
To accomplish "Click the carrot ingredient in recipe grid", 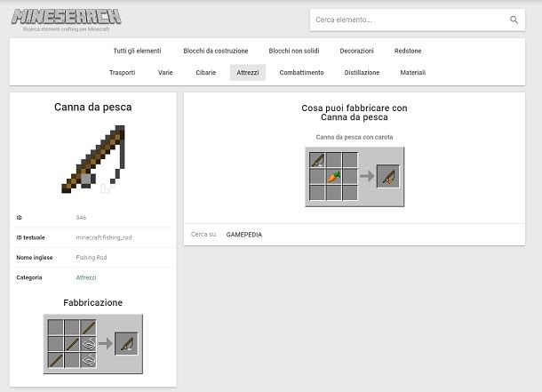I will [x=333, y=177].
